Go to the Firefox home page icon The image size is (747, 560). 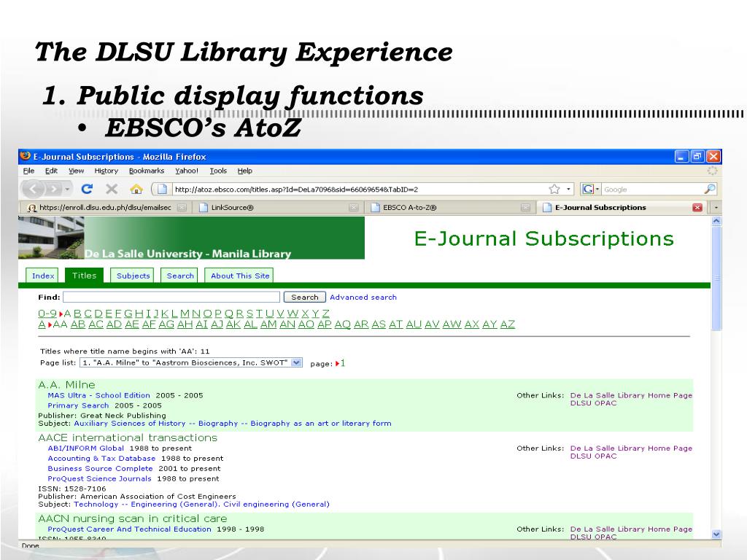pyautogui.click(x=136, y=189)
